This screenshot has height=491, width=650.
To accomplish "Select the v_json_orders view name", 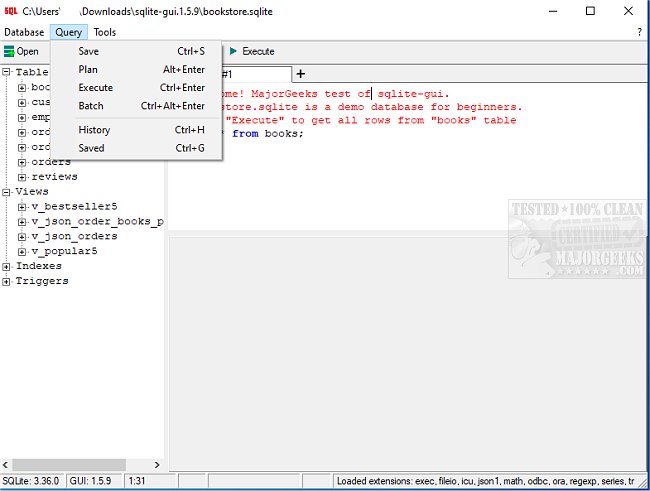I will pos(74,236).
